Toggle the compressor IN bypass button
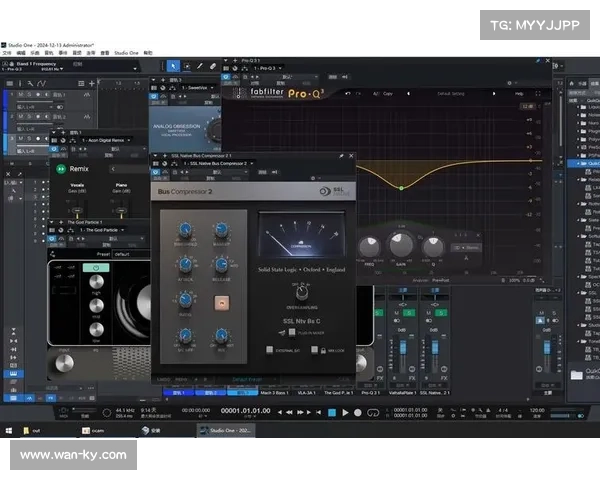The height and width of the screenshot is (480, 600). coord(222,301)
